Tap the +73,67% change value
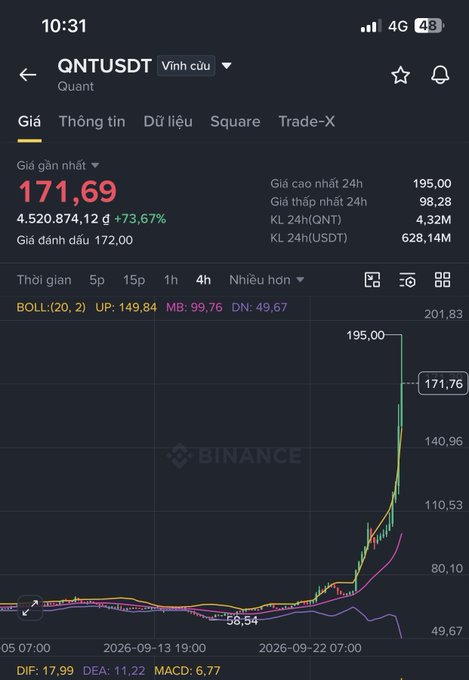 (x=140, y=219)
